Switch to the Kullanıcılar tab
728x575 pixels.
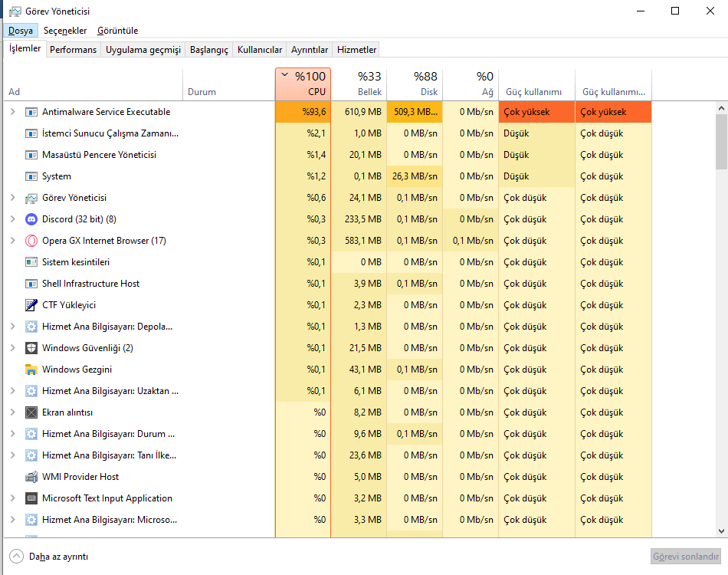(x=260, y=50)
